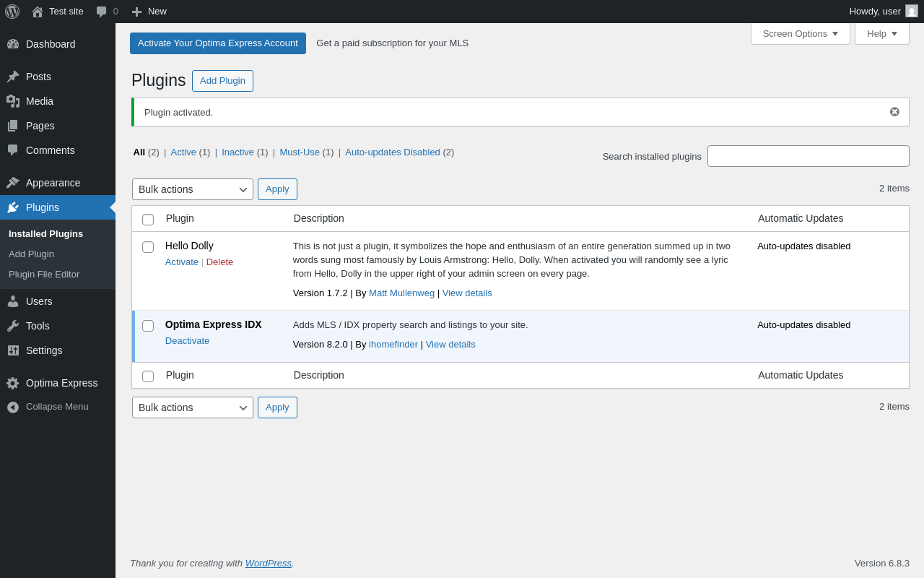Viewport: 924px width, 578px height.
Task: Open the Appearance menu item
Action: tap(53, 183)
